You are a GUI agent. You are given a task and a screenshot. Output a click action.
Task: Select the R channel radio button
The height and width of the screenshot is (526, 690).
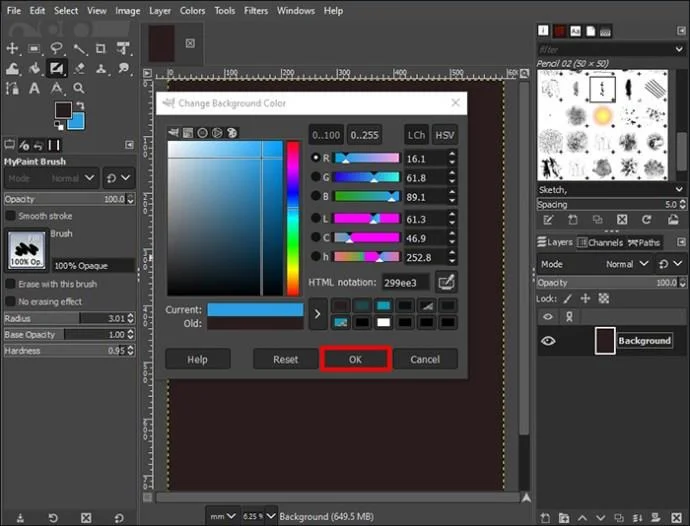316,157
